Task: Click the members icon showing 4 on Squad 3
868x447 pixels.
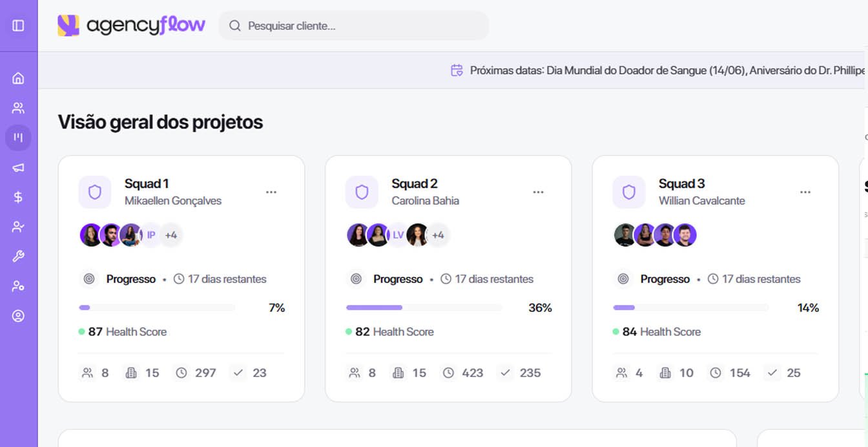Action: [x=621, y=373]
